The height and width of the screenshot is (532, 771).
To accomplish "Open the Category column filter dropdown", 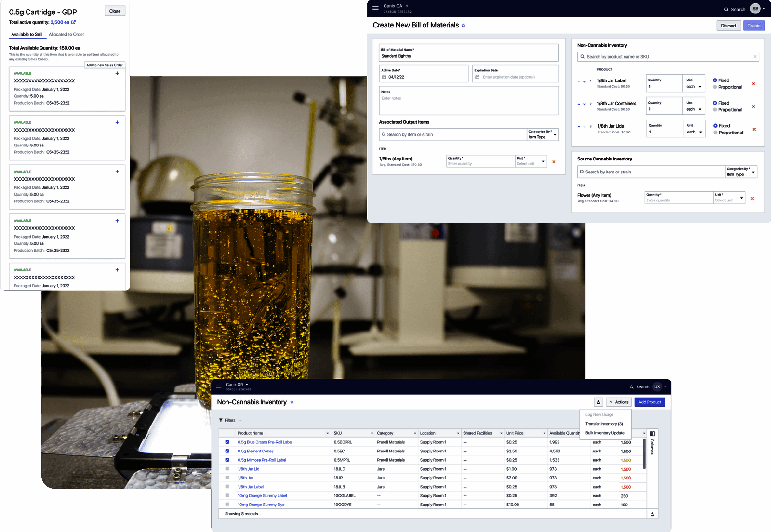I will [x=414, y=433].
